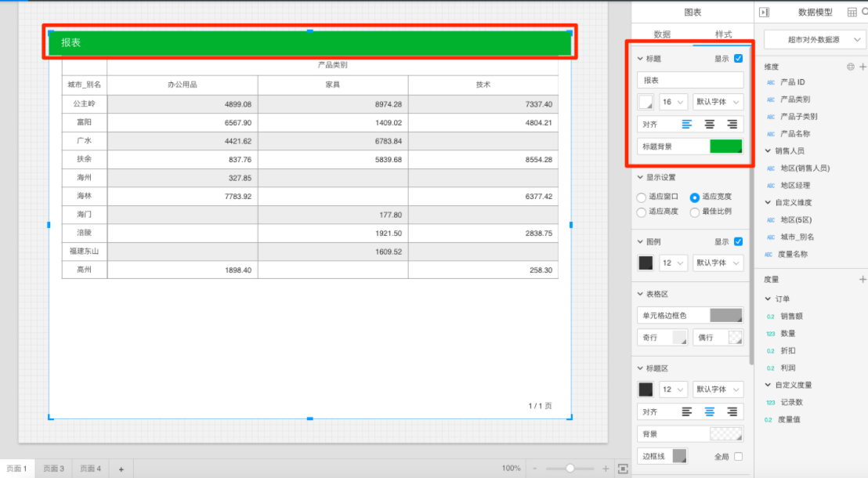The height and width of the screenshot is (478, 868).
Task: Select the 适应高度 radio option
Action: [641, 212]
